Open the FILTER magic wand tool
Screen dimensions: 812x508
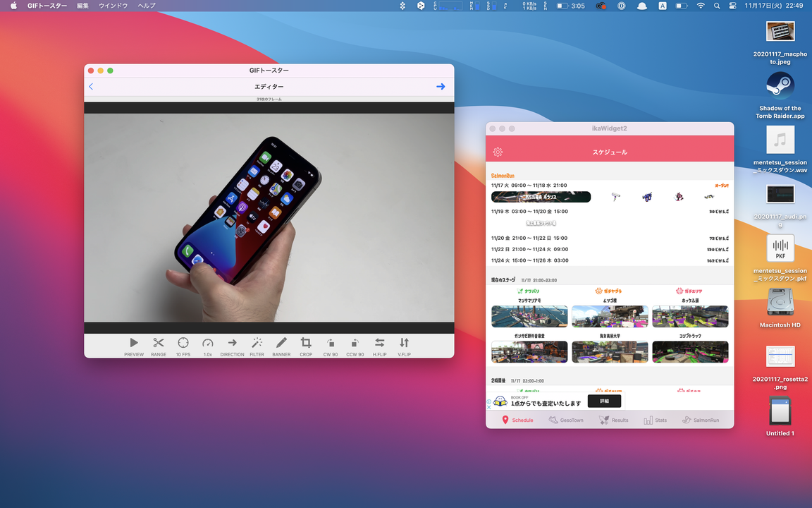coord(257,346)
